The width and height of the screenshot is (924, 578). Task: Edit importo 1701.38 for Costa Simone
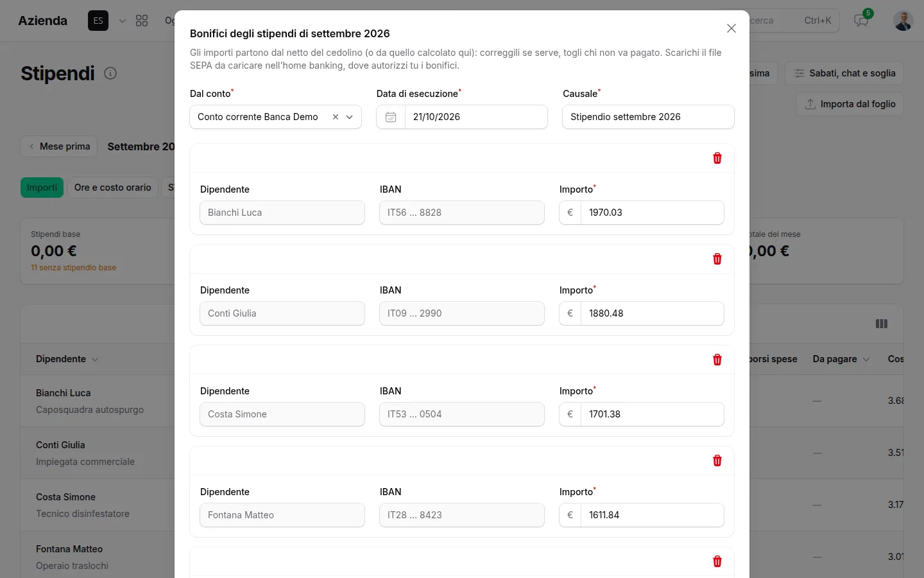click(x=652, y=414)
